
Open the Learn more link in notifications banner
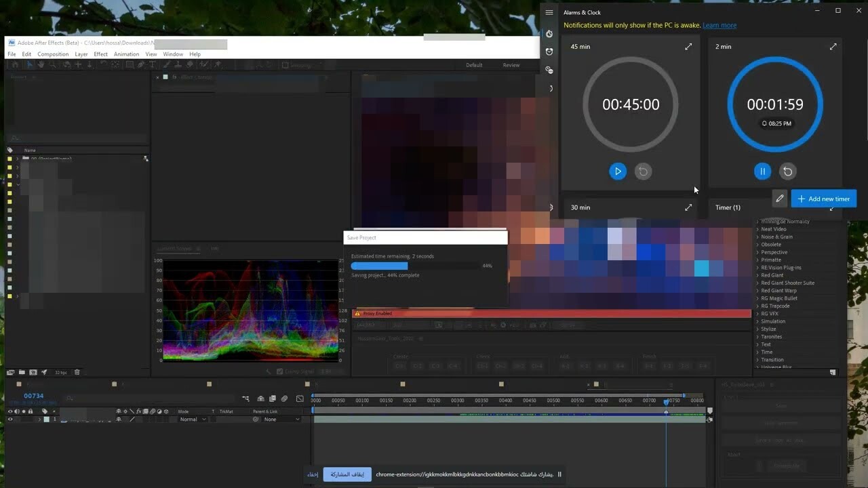click(x=719, y=25)
